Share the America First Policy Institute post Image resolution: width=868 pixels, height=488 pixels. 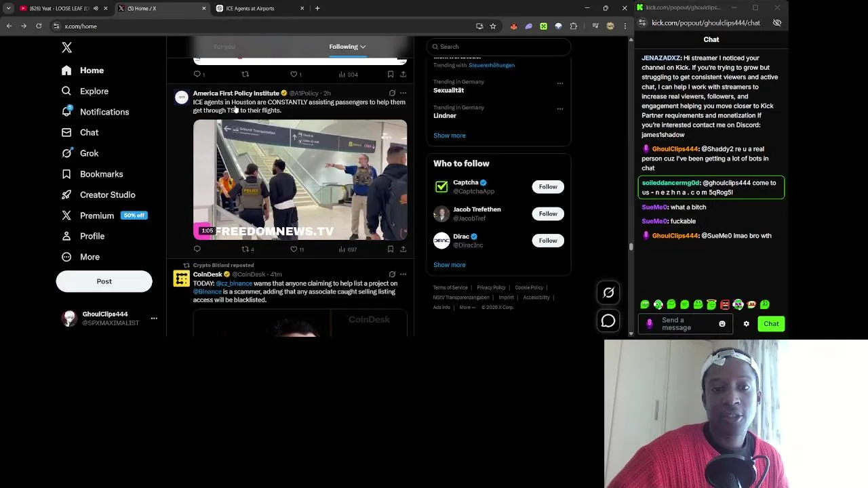click(x=403, y=249)
